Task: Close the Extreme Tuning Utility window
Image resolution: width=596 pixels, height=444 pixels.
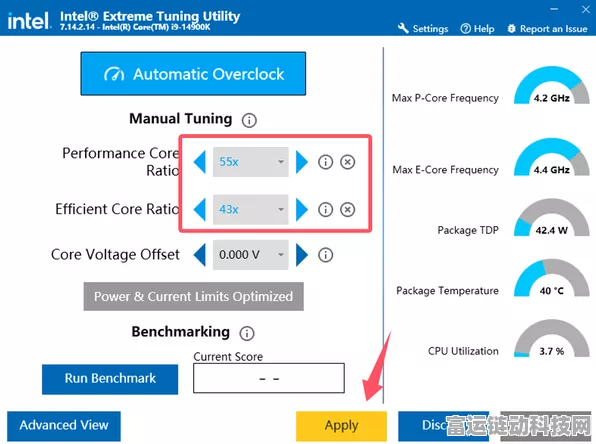Action: (x=586, y=9)
